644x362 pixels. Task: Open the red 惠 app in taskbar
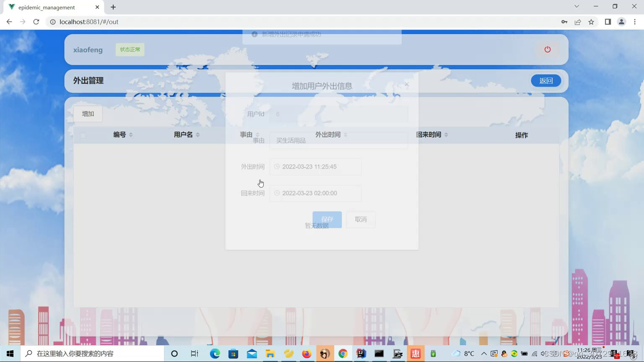coord(415,354)
